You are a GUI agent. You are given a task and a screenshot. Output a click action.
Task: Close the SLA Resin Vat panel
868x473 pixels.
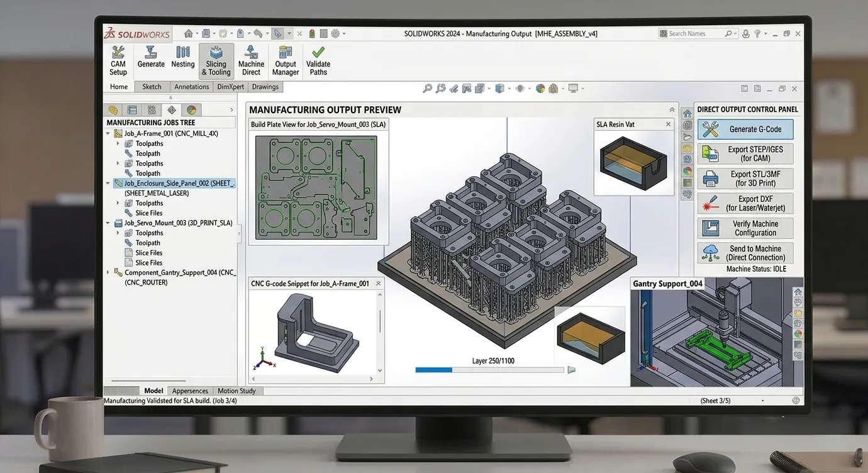coord(668,125)
